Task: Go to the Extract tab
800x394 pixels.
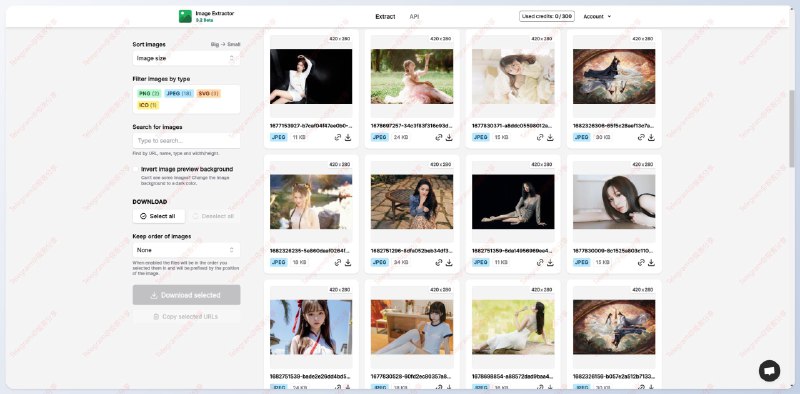Action: pyautogui.click(x=385, y=16)
